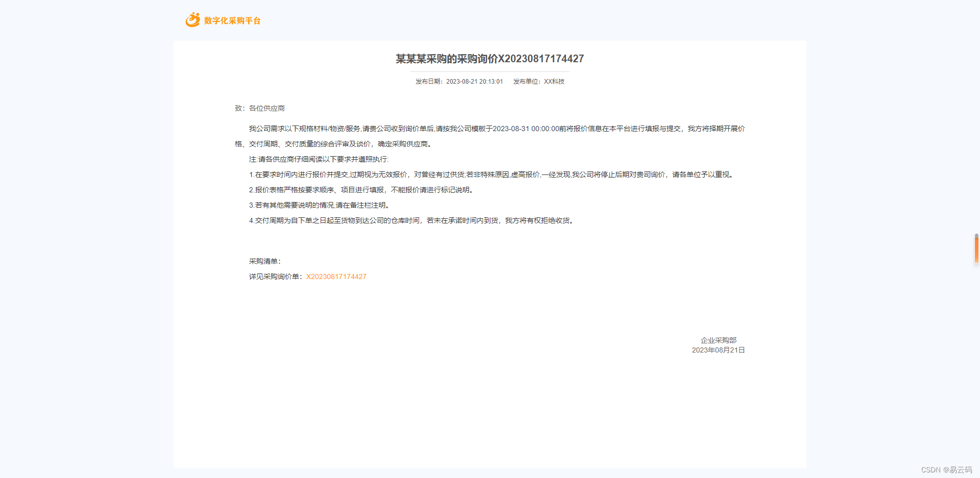The width and height of the screenshot is (980, 478).
Task: Click the 采购清单 section label
Action: [x=264, y=261]
